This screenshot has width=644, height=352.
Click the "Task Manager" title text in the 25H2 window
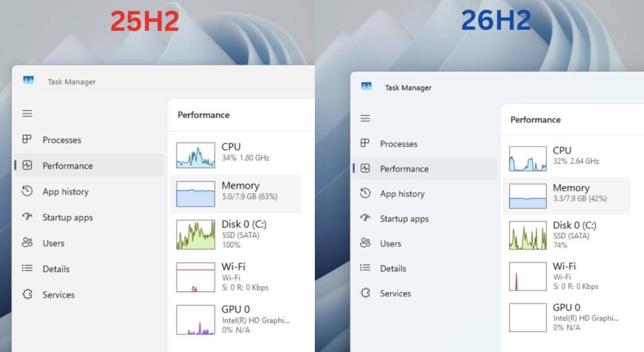[x=72, y=82]
